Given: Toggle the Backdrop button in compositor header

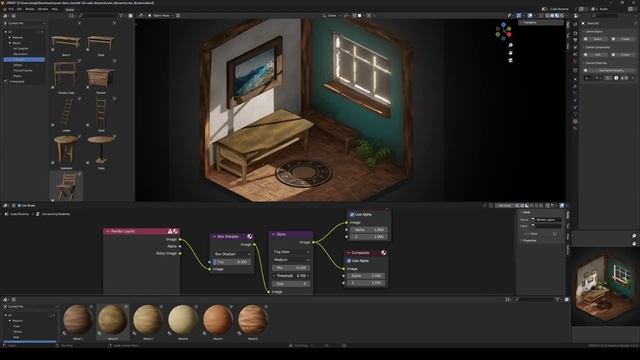Looking at the screenshot, I should coord(504,206).
